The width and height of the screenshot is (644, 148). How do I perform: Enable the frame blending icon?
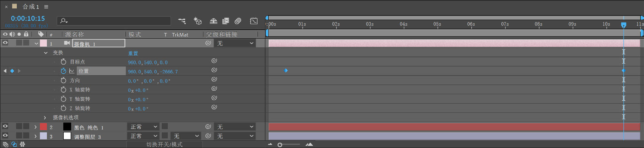coord(226,21)
